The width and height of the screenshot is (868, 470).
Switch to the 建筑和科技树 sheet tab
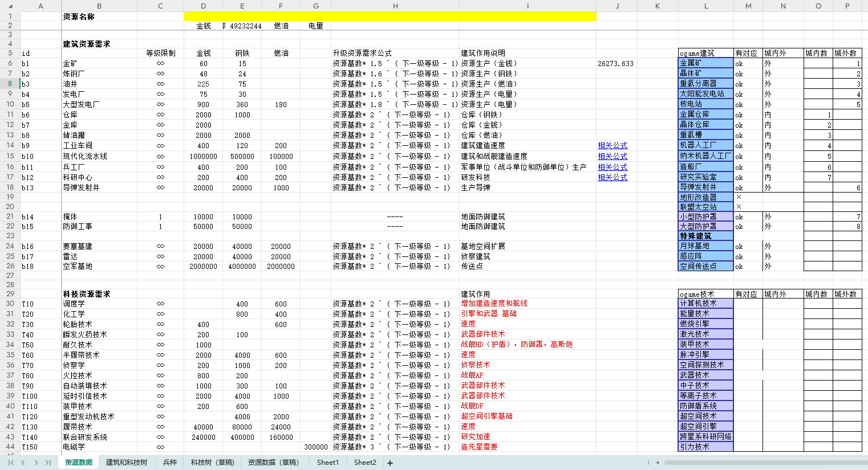127,463
